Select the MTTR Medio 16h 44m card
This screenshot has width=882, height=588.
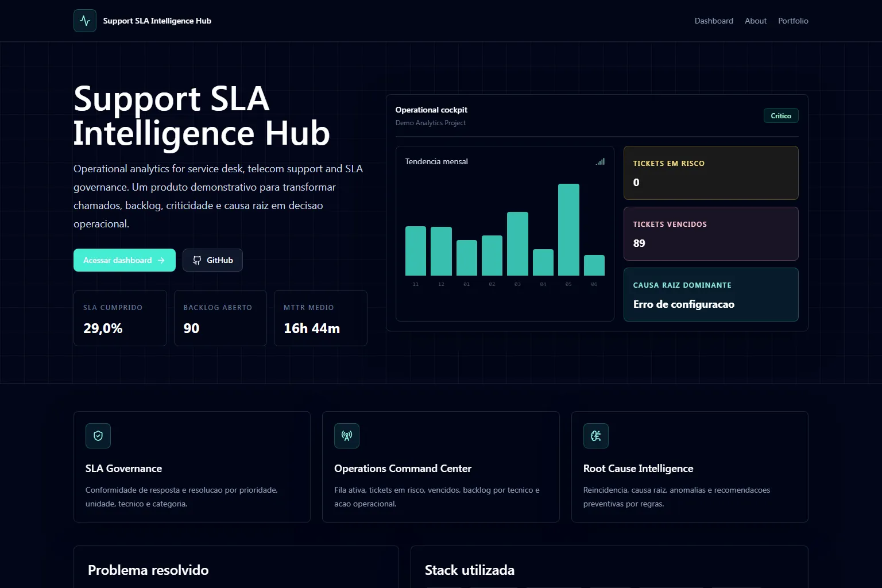point(320,318)
